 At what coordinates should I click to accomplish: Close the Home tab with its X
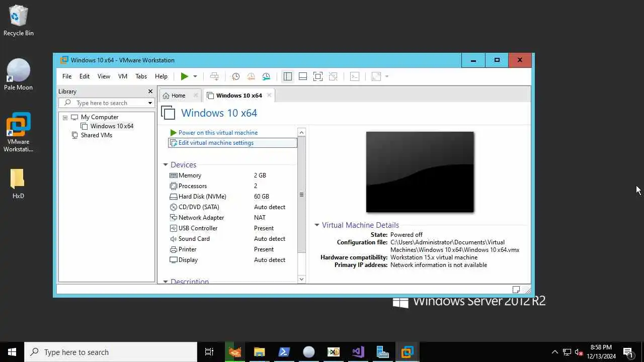point(196,96)
